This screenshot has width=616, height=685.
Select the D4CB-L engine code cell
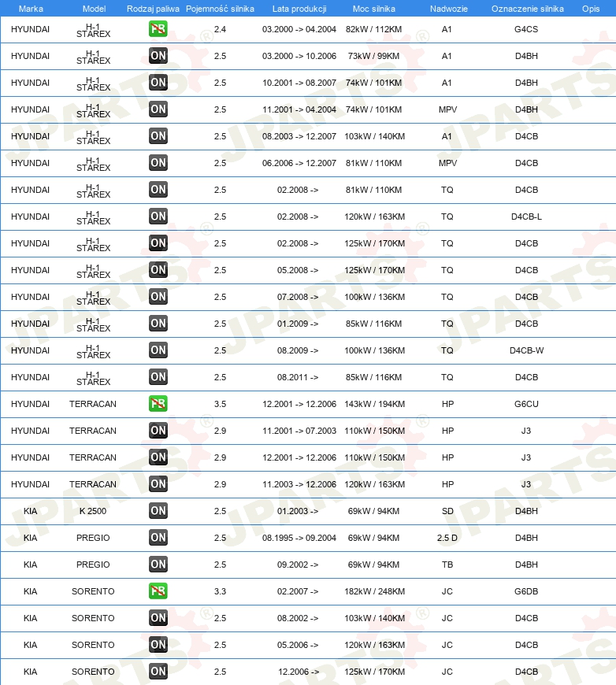(x=526, y=217)
